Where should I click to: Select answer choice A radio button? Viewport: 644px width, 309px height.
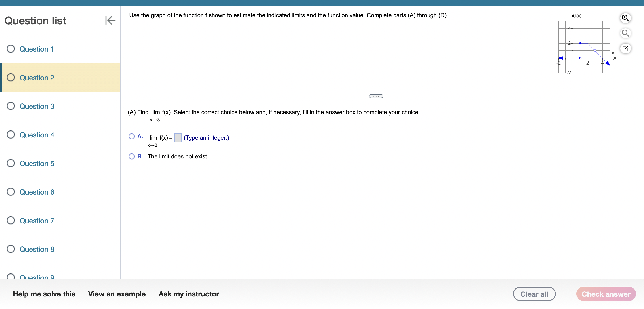pyautogui.click(x=131, y=136)
